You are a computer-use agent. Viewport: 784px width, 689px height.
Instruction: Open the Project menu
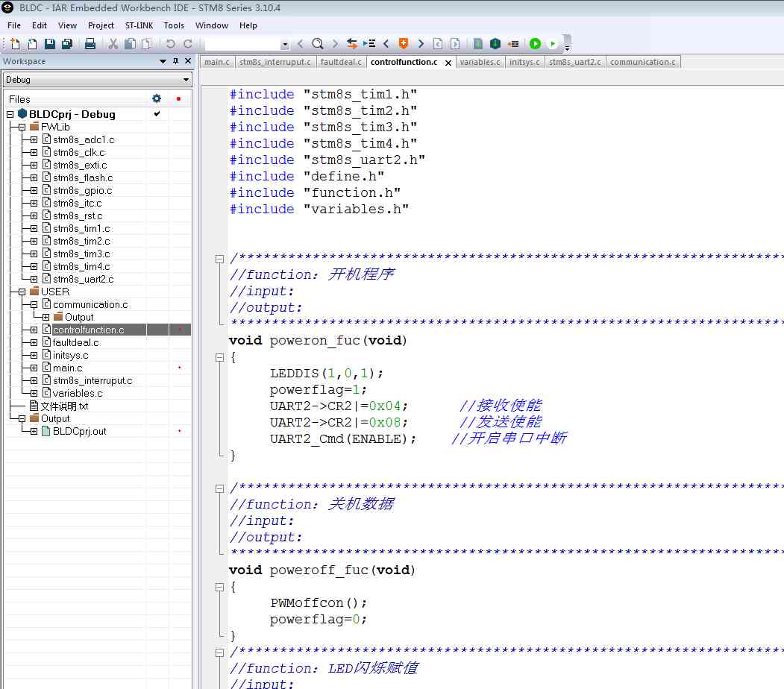pos(101,25)
